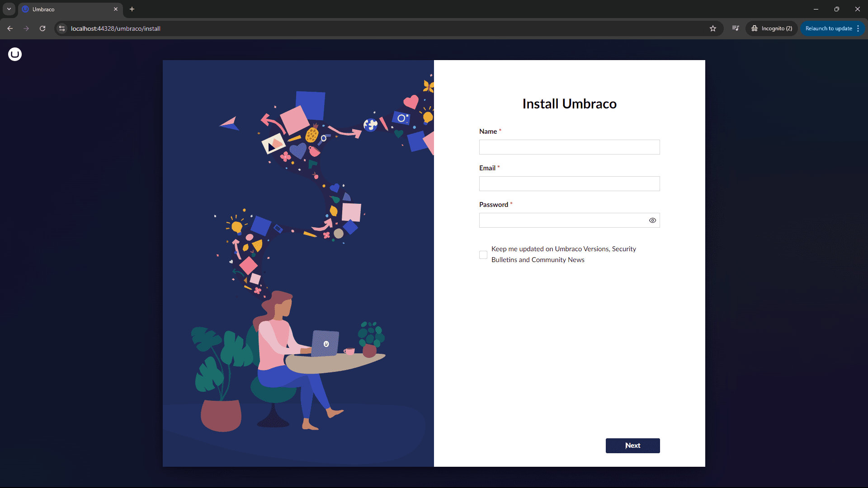Screen dimensions: 868x488
Task: Reload the page
Action: pos(42,28)
